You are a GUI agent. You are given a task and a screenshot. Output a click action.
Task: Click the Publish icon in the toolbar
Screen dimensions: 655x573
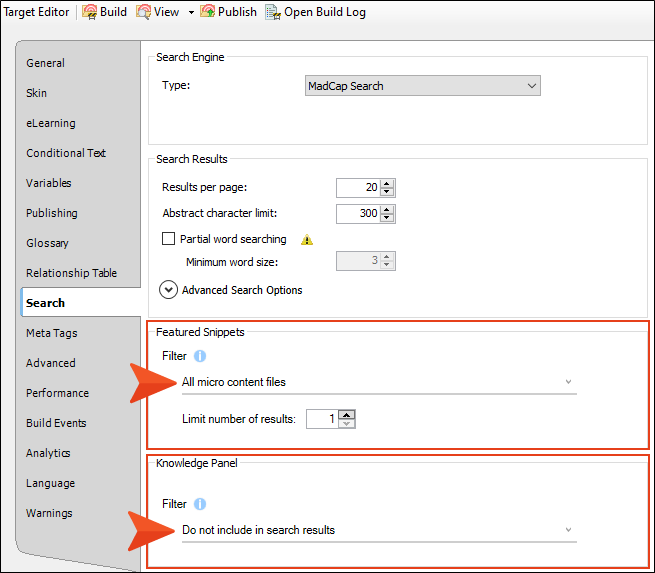pos(208,12)
